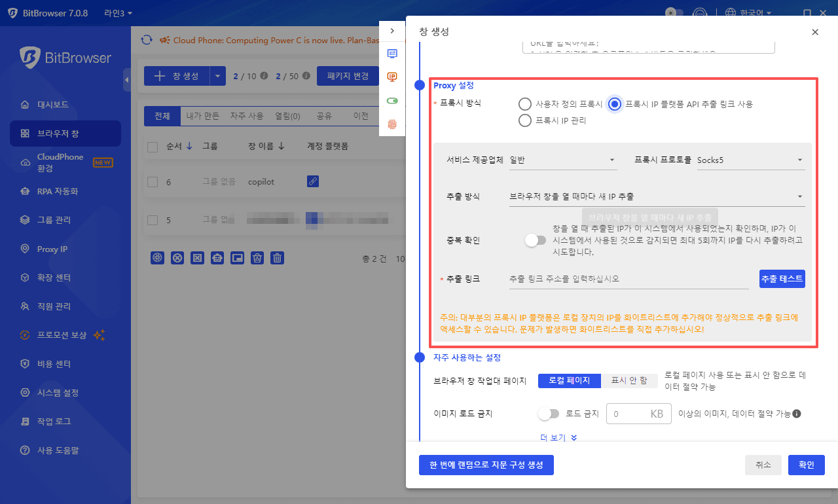Click the link icon in copilot row
The width and height of the screenshot is (838, 504).
pyautogui.click(x=313, y=181)
